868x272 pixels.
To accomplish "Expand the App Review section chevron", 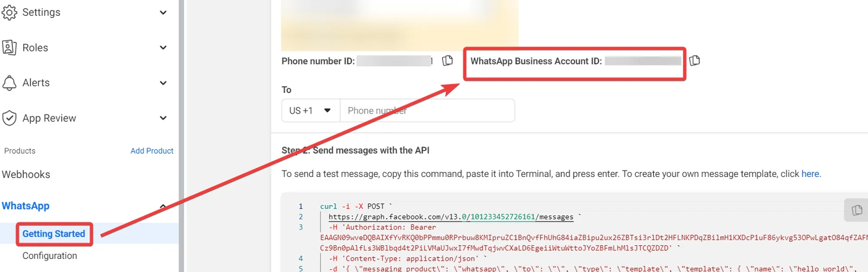I will click(163, 118).
